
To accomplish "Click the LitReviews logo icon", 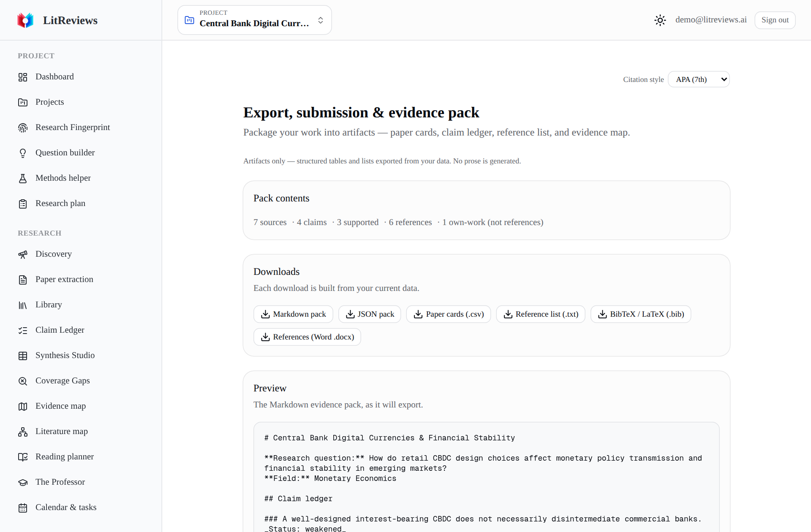I will [x=25, y=20].
